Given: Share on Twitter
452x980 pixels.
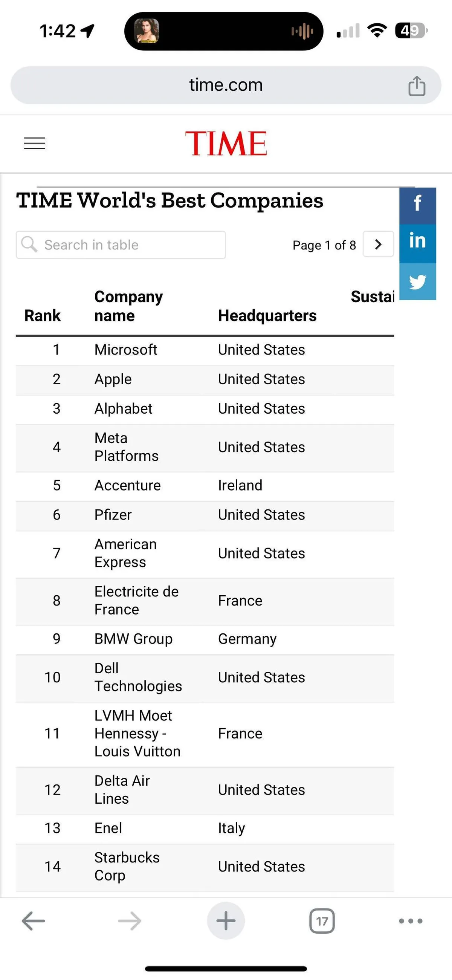Looking at the screenshot, I should pos(417,282).
